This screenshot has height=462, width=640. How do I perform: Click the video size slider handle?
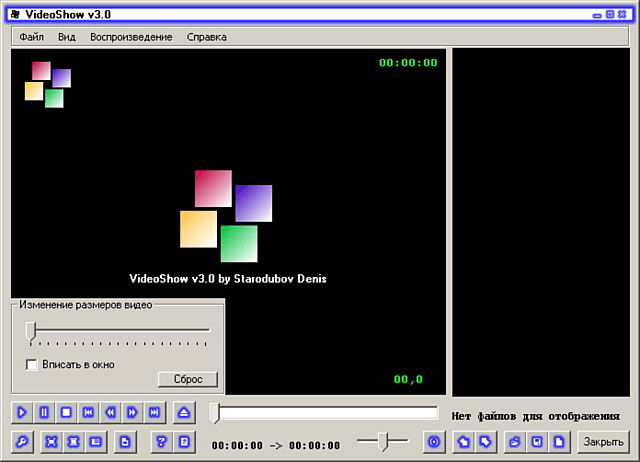(x=31, y=330)
